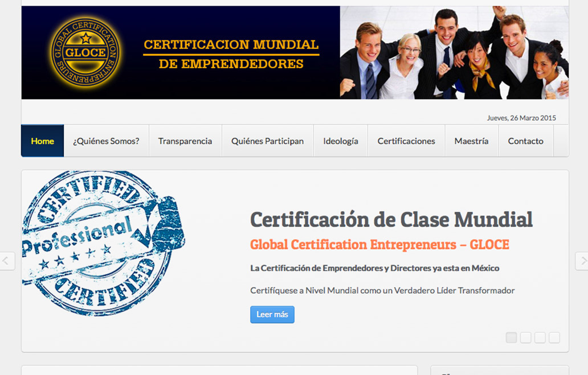Open the Transparencia menu item
The width and height of the screenshot is (588, 375).
pyautogui.click(x=185, y=141)
